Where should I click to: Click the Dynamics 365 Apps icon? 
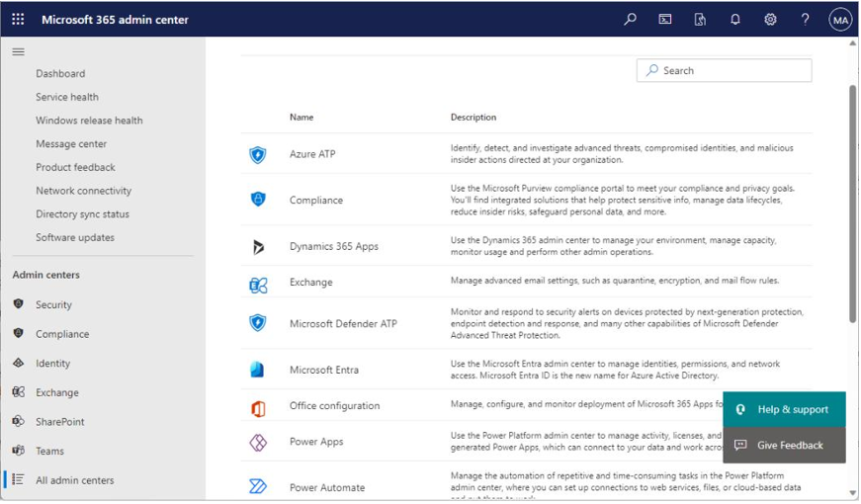pyautogui.click(x=258, y=247)
